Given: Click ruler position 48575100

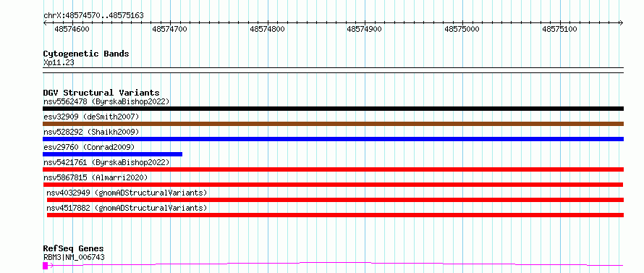Looking at the screenshot, I should [x=560, y=29].
